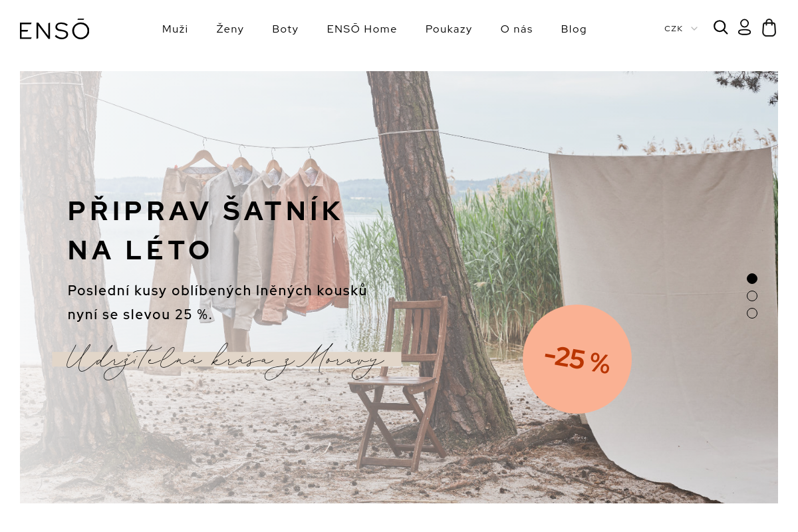Open the Ženy menu
The height and width of the screenshot is (532, 798).
pos(230,29)
